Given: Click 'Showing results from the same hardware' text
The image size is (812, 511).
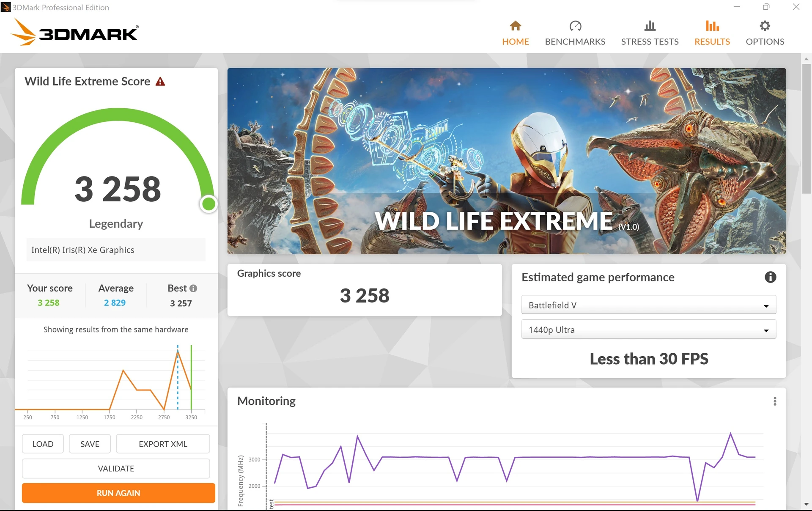Looking at the screenshot, I should coord(116,330).
